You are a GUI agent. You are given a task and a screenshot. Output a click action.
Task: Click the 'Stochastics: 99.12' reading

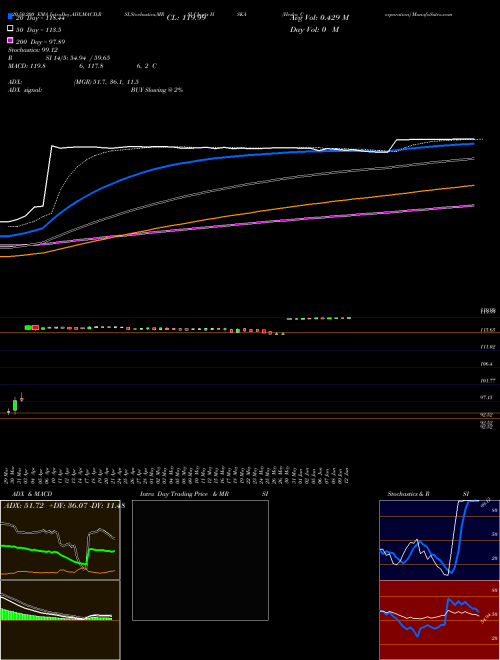point(33,50)
